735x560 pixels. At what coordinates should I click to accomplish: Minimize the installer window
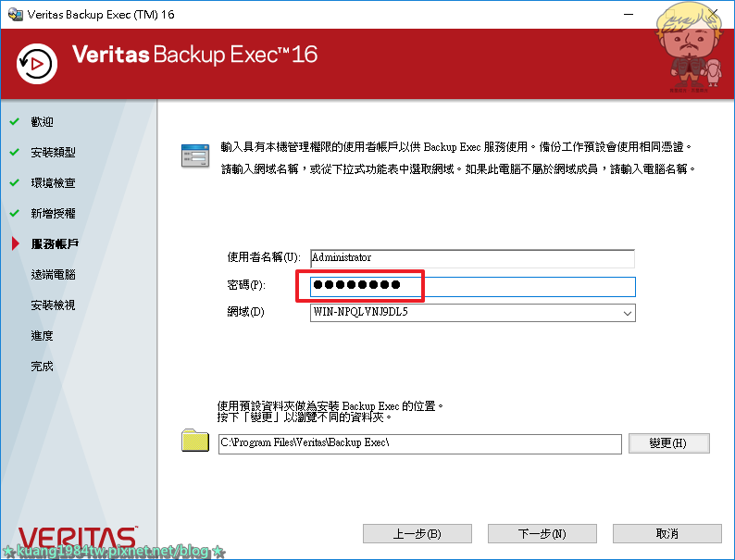pyautogui.click(x=629, y=15)
